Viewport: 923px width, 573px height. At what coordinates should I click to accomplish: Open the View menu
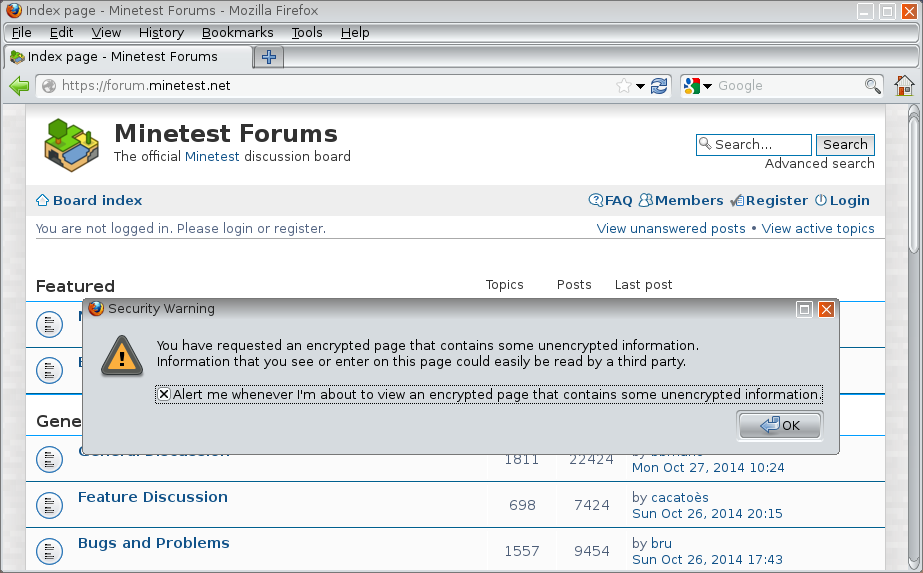point(106,33)
